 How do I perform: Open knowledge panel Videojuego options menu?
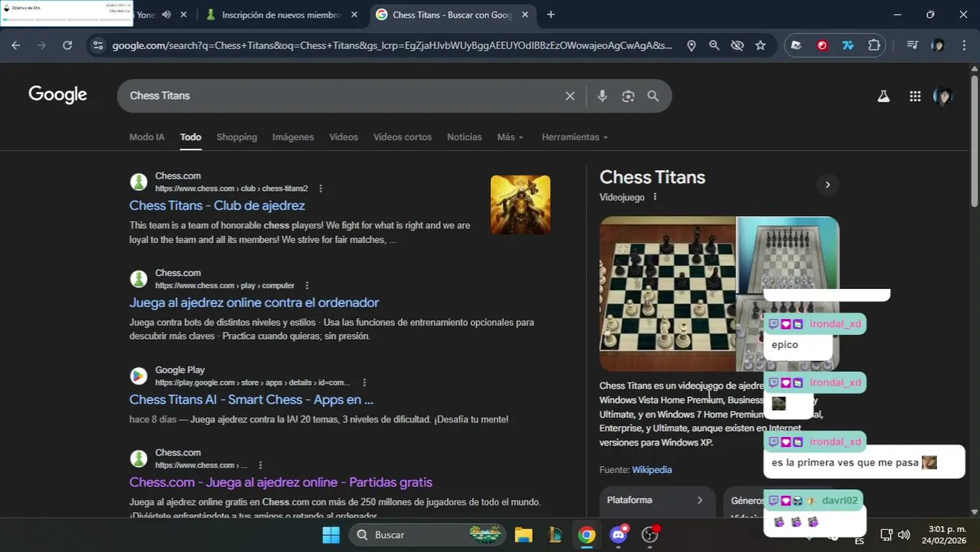coord(654,197)
